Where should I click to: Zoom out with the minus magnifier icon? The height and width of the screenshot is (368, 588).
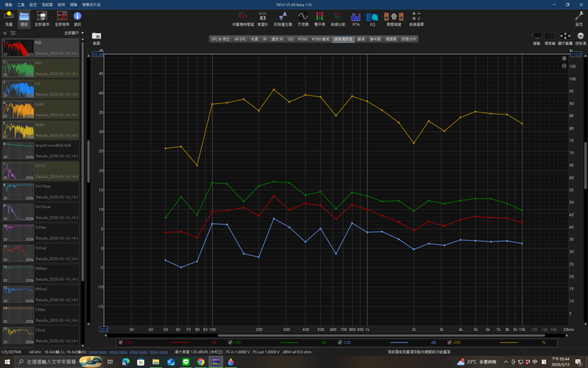tap(564, 66)
